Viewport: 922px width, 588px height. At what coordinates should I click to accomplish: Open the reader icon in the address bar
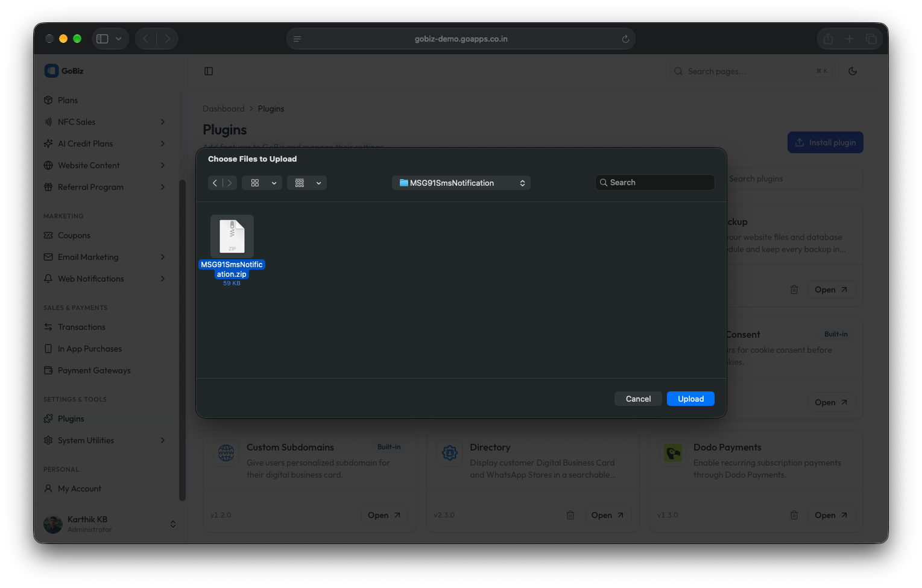tap(297, 39)
